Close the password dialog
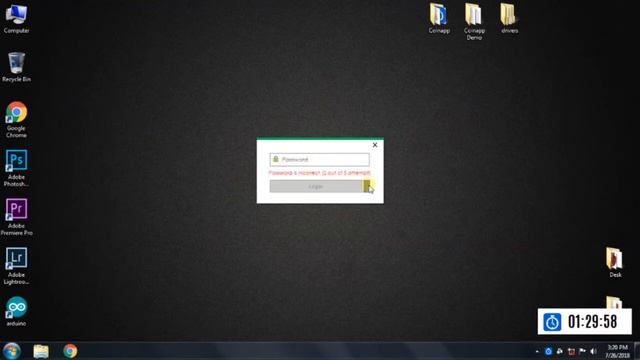The width and height of the screenshot is (640, 360). [x=375, y=145]
